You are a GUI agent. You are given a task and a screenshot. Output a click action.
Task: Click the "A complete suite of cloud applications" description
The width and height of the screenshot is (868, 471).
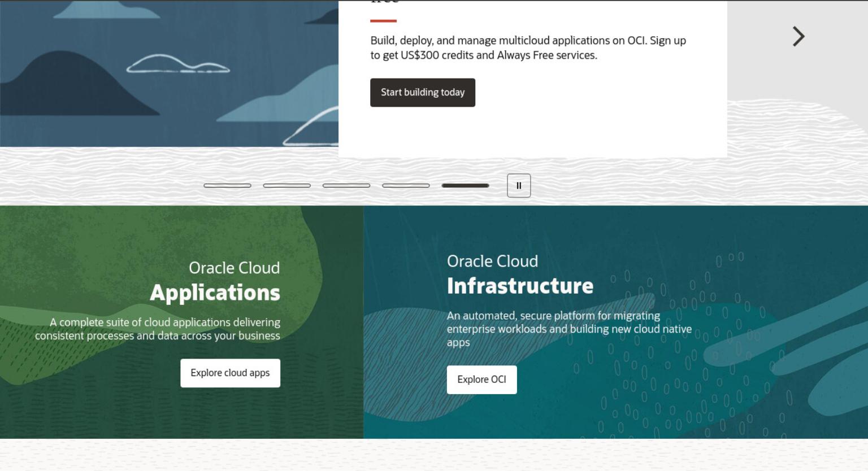(x=158, y=329)
